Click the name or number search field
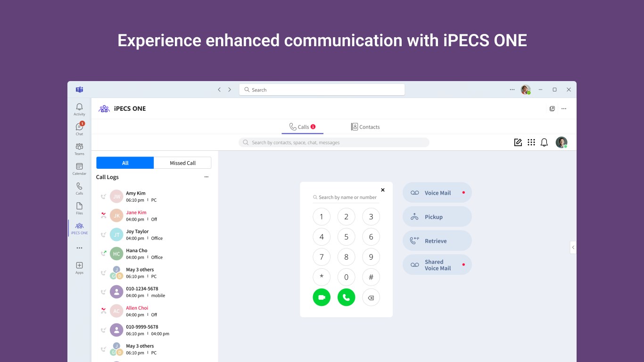 click(x=346, y=197)
